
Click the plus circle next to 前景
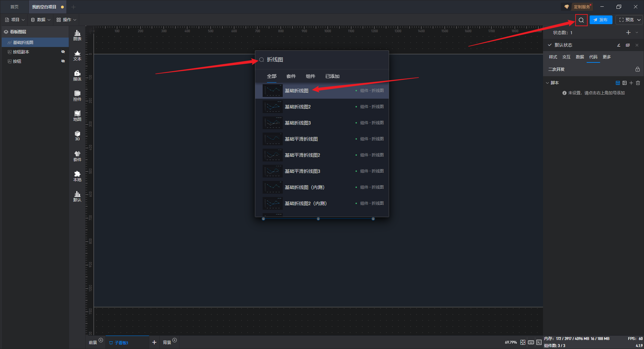(x=101, y=340)
